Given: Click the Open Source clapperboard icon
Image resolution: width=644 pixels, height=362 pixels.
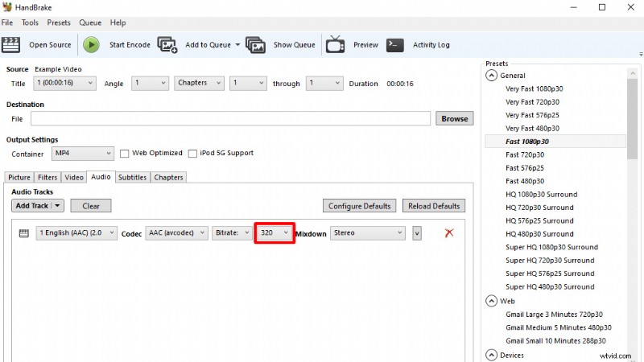Looking at the screenshot, I should pyautogui.click(x=10, y=45).
